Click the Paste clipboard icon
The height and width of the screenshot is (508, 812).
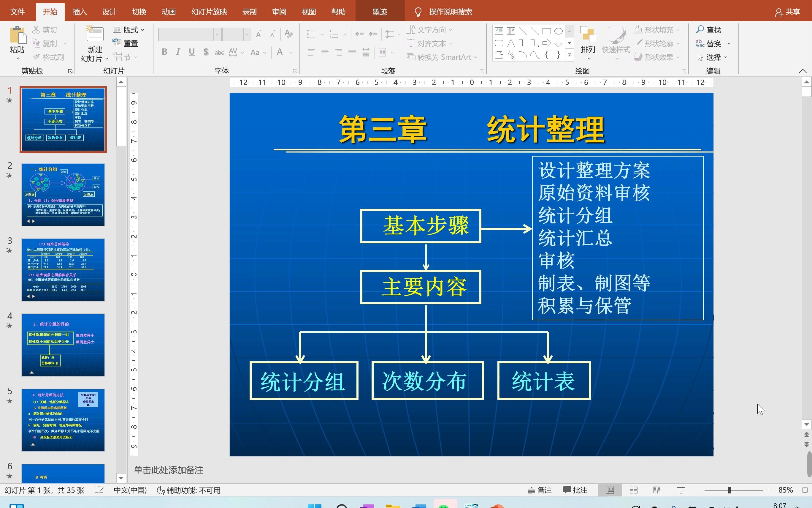pos(18,35)
